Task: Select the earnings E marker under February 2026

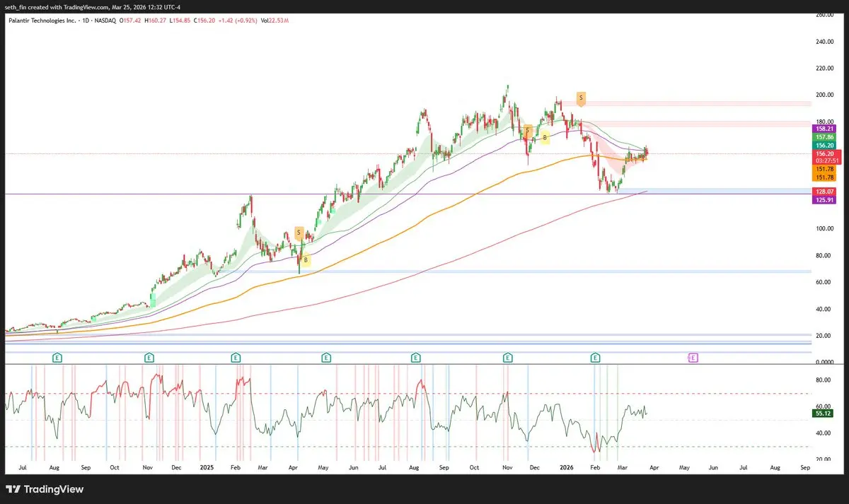Action: [x=595, y=358]
